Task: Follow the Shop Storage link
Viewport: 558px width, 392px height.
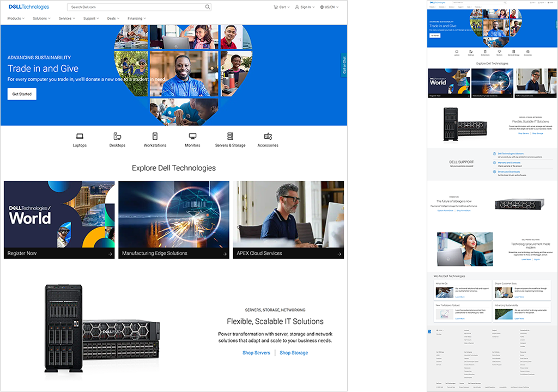Action: [294, 353]
